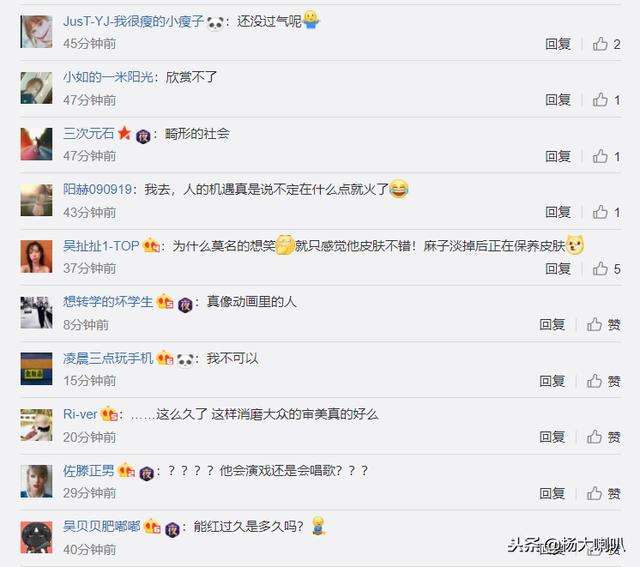Image resolution: width=640 pixels, height=567 pixels.
Task: Like 吴扯扯1-TOP's comment with 5 likes
Action: point(606,269)
